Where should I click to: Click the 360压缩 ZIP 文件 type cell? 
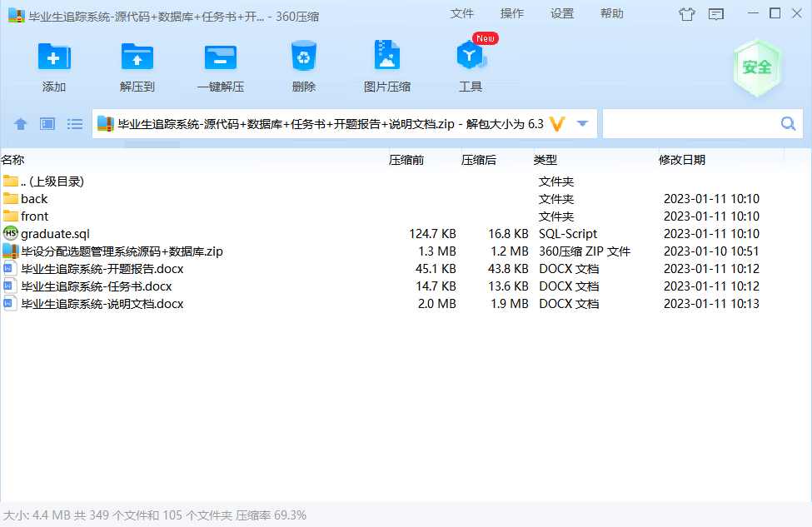pos(585,251)
